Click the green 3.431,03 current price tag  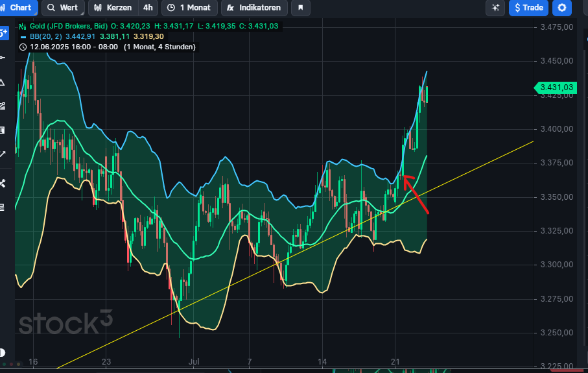556,88
